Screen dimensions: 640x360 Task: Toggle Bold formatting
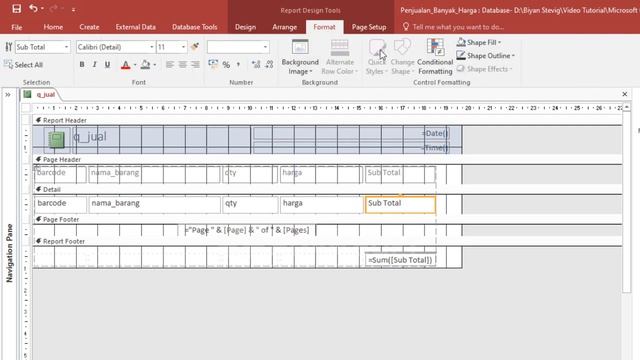(x=82, y=64)
